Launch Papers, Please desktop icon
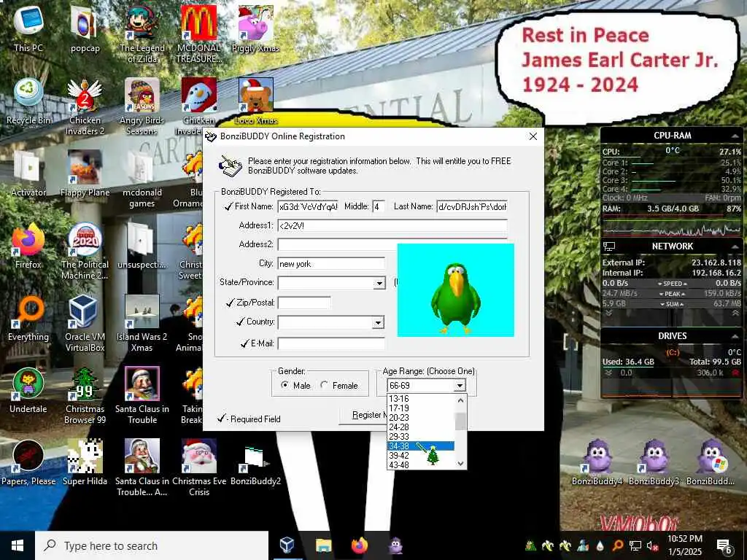747x560 pixels. tap(28, 463)
